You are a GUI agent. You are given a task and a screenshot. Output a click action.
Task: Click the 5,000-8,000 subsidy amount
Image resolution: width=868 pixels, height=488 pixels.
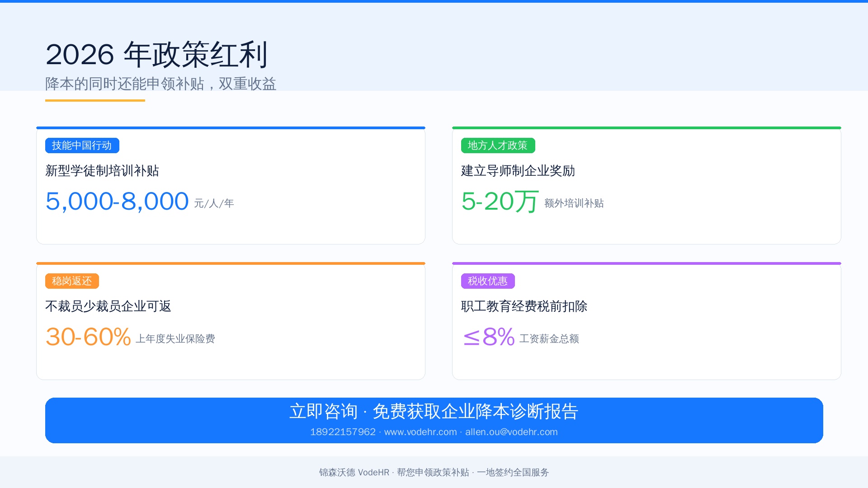point(117,201)
